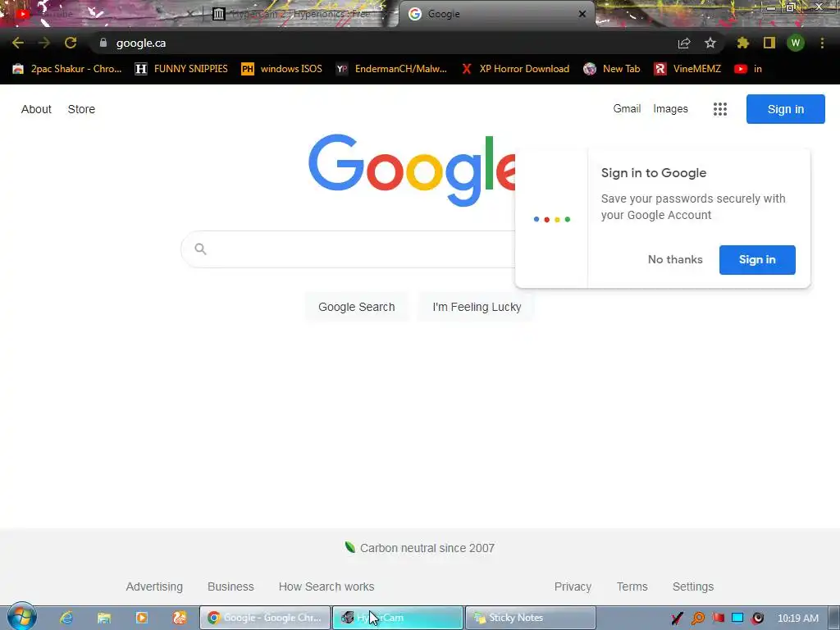Open How Search works footer link

[326, 587]
